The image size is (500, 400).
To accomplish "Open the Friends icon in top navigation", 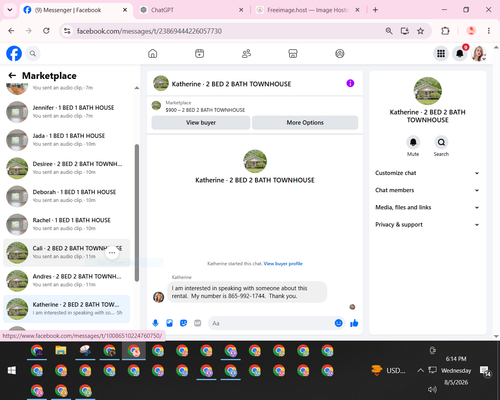I will (x=246, y=53).
